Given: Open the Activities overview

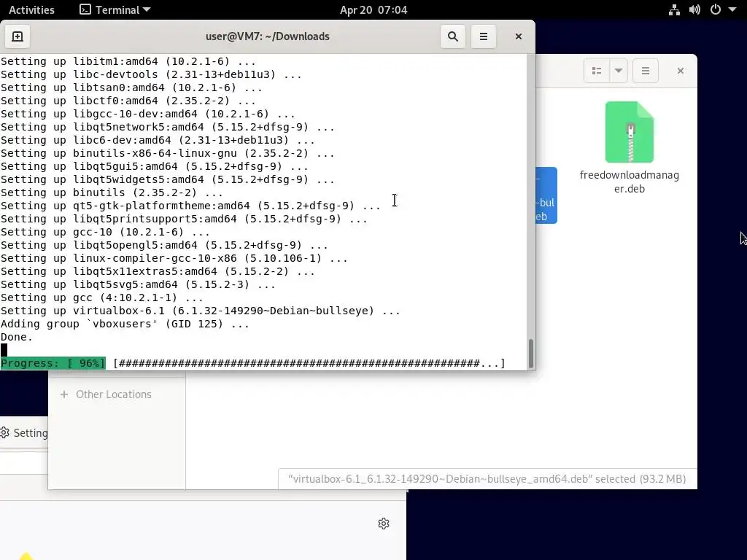Looking at the screenshot, I should pyautogui.click(x=31, y=9).
